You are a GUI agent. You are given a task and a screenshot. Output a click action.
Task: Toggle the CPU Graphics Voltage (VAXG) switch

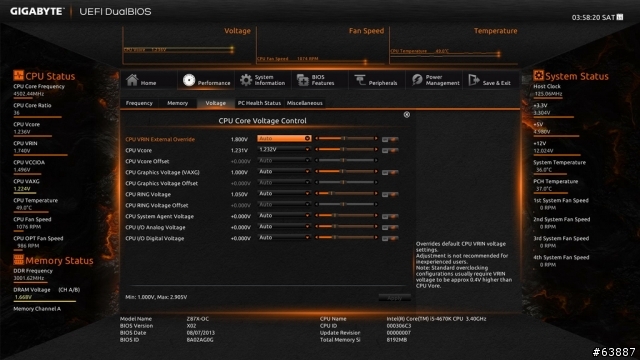[390, 173]
